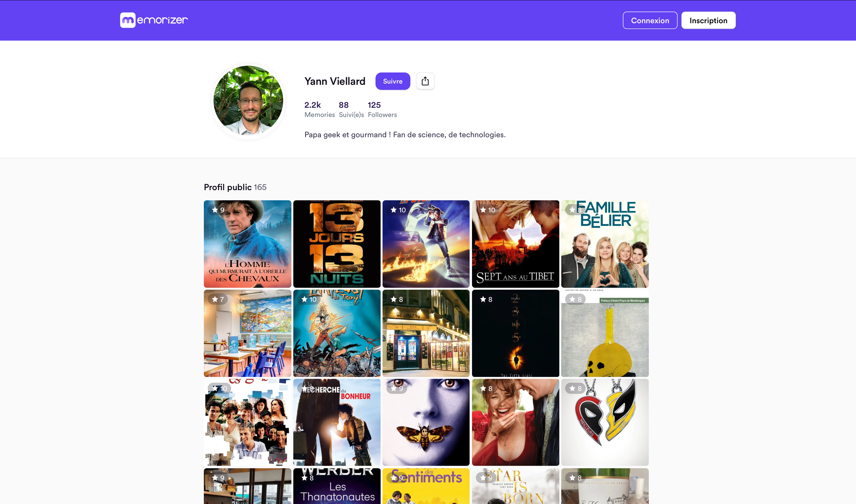Click the star 9 rating on Sentiments poster
Screen dimensions: 856x504
397,478
